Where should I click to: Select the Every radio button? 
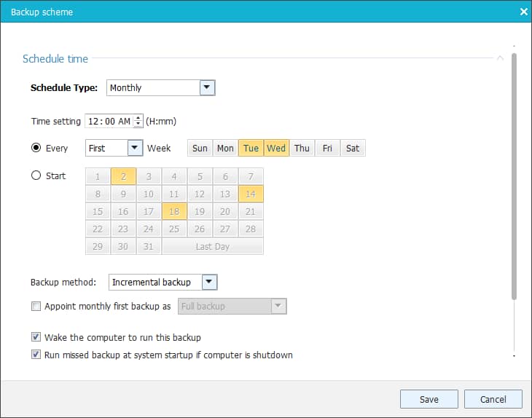click(36, 148)
